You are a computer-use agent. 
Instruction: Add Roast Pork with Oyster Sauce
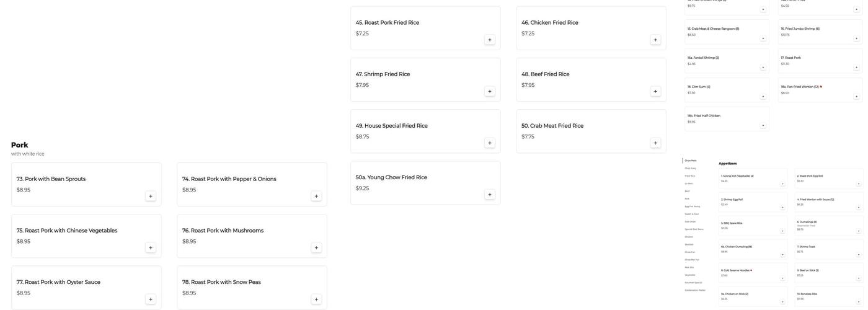pyautogui.click(x=151, y=299)
